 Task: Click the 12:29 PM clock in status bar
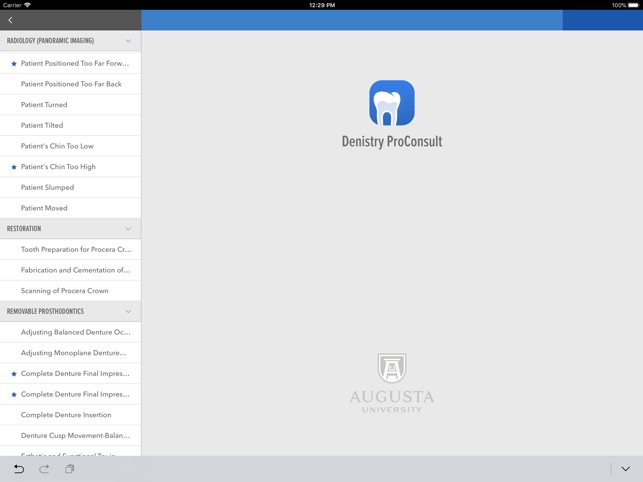pos(322,5)
